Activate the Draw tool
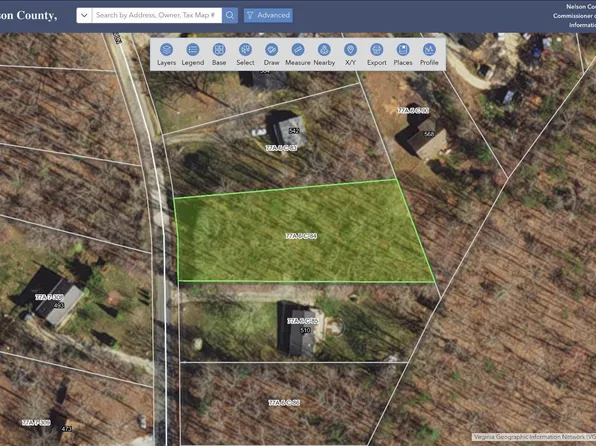The width and height of the screenshot is (596, 446). 271,55
